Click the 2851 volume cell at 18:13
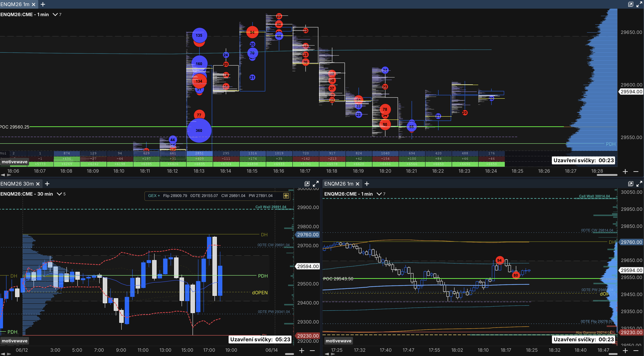 tap(199, 153)
